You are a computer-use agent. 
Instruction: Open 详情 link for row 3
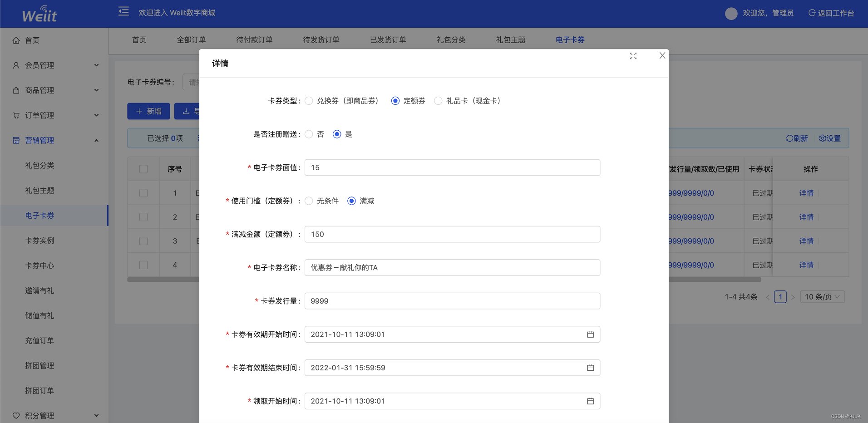coord(806,241)
